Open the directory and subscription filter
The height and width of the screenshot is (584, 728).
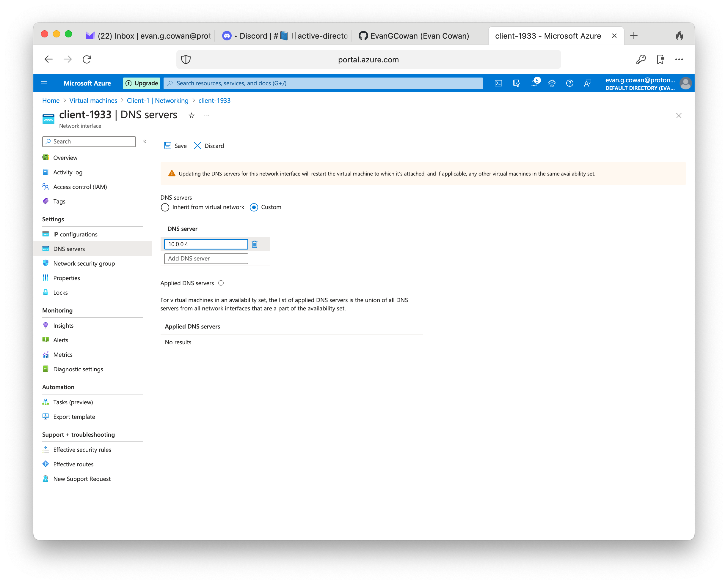pos(516,83)
